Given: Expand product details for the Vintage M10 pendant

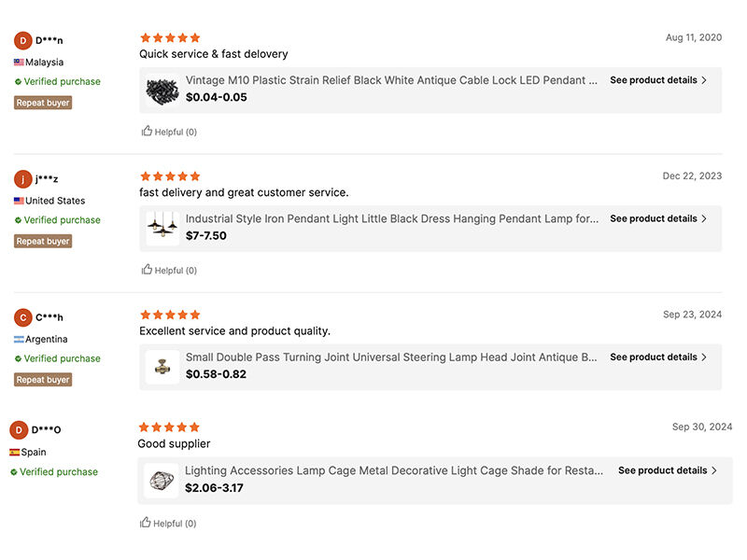Looking at the screenshot, I should pyautogui.click(x=658, y=80).
